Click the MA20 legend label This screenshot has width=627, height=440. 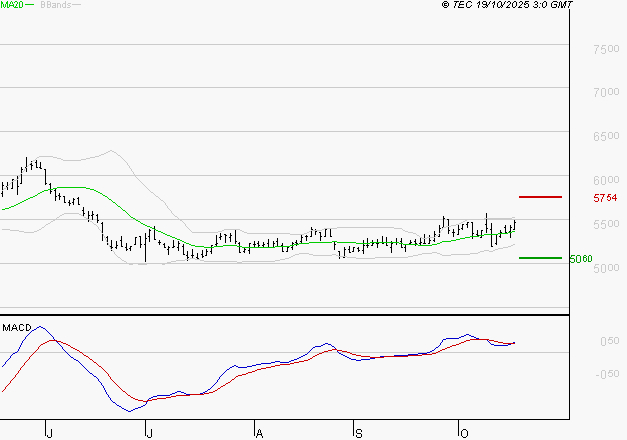(x=11, y=6)
